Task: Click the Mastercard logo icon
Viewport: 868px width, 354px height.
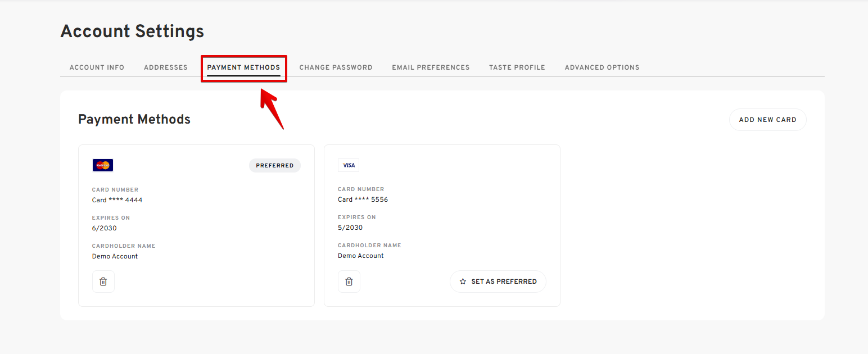Action: tap(103, 165)
